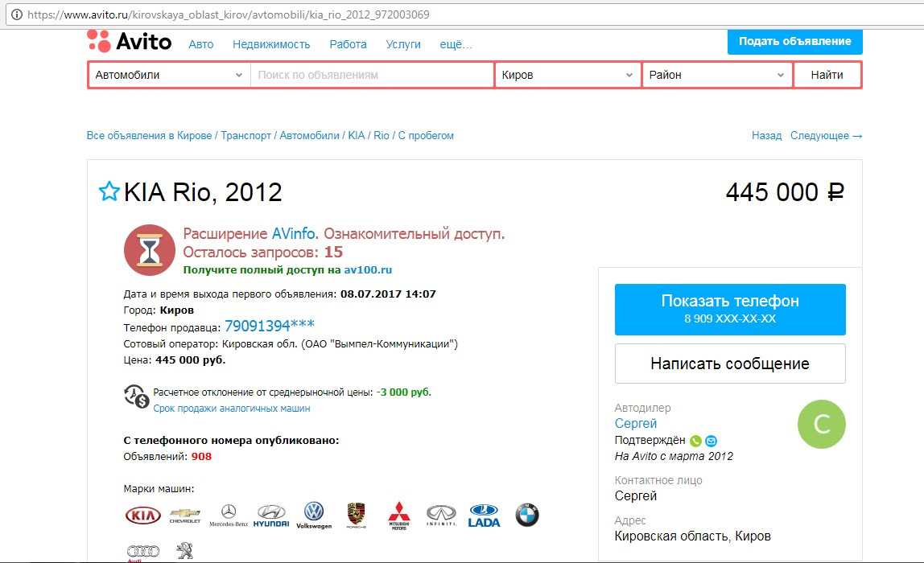
Task: Click the Mercedes-Benz brand logo
Action: [229, 516]
